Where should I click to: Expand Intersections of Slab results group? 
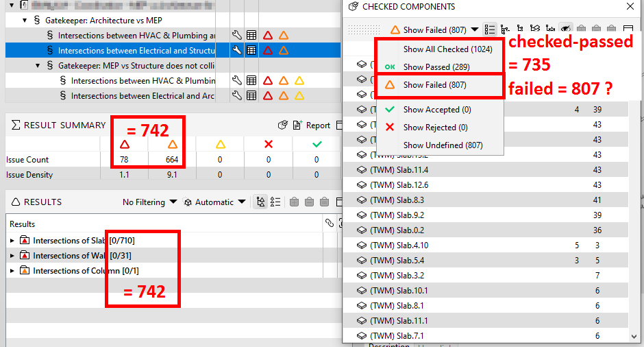point(12,241)
